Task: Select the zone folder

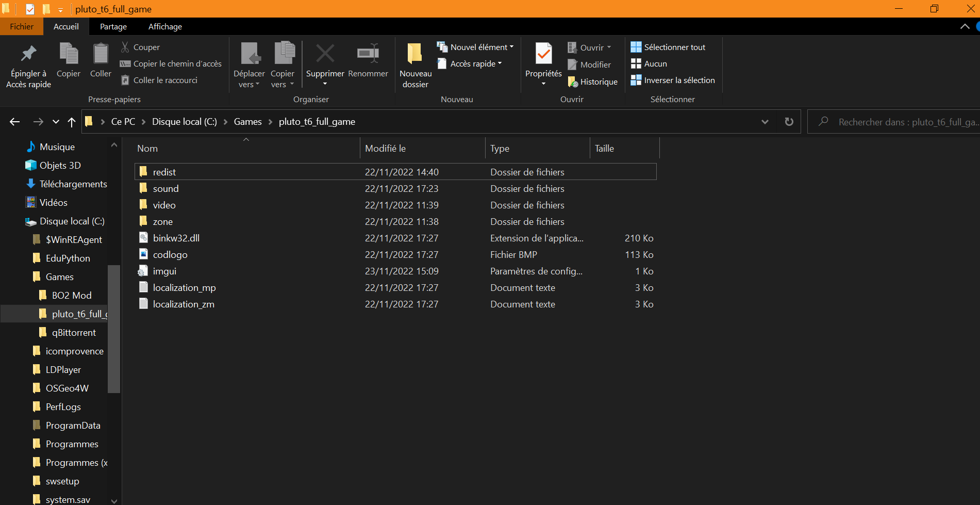Action: coord(395,221)
